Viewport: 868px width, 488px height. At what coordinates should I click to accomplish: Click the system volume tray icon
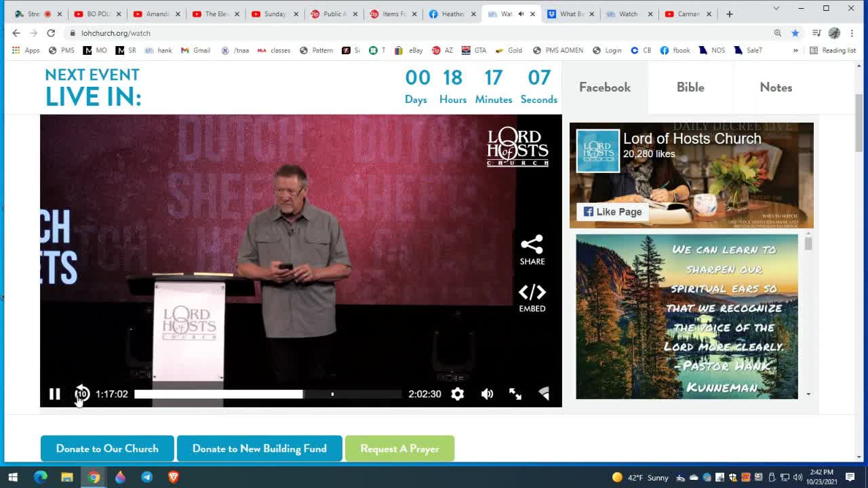(797, 477)
